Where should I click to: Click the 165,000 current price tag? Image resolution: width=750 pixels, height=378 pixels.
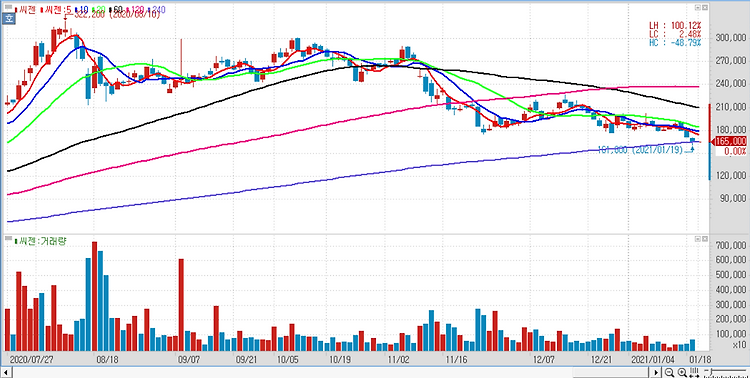730,141
